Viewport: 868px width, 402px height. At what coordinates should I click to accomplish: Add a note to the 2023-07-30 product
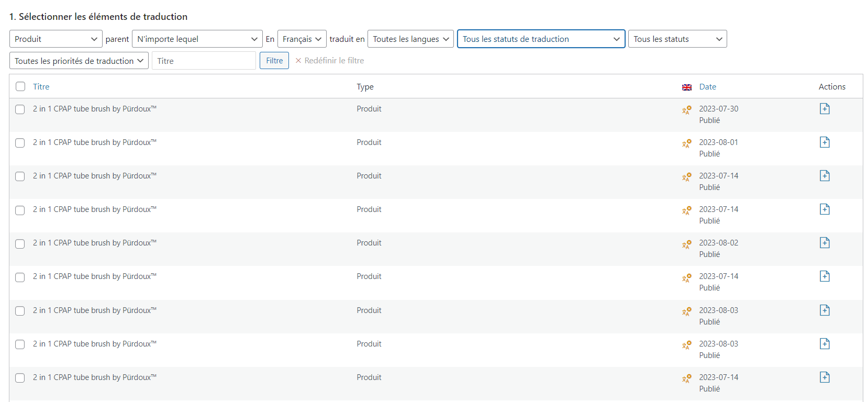click(x=825, y=109)
